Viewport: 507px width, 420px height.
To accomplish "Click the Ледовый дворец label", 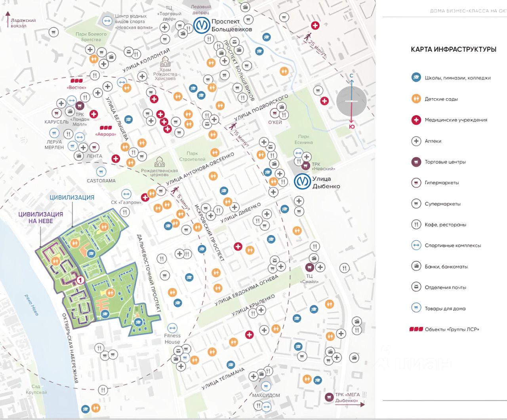I will coord(201,10).
